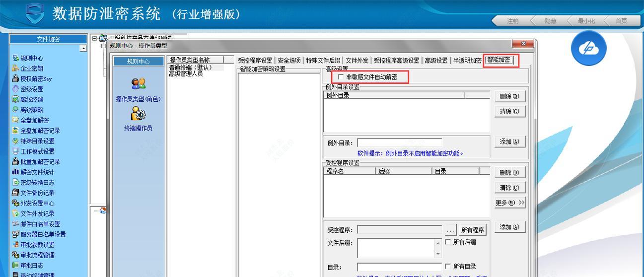Click 添加(A) next to 例外目录 field
This screenshot has height=277, width=644.
point(509,141)
